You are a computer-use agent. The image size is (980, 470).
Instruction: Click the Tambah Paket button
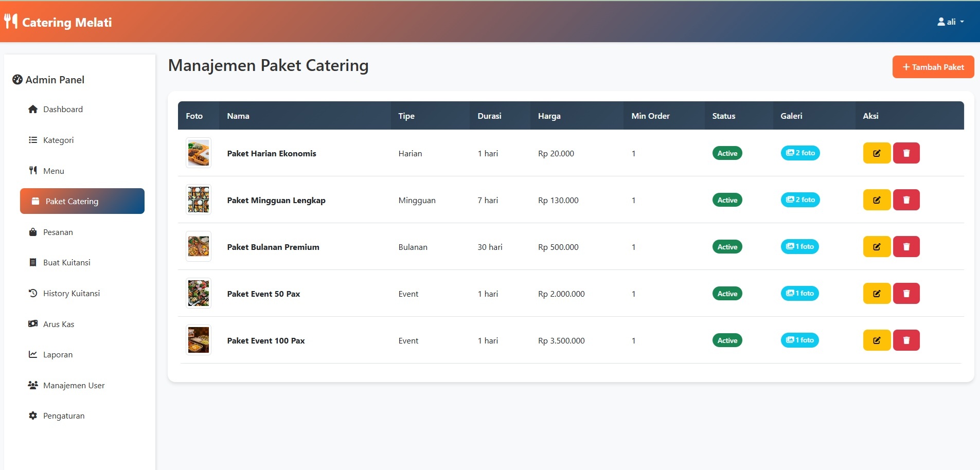coord(933,67)
